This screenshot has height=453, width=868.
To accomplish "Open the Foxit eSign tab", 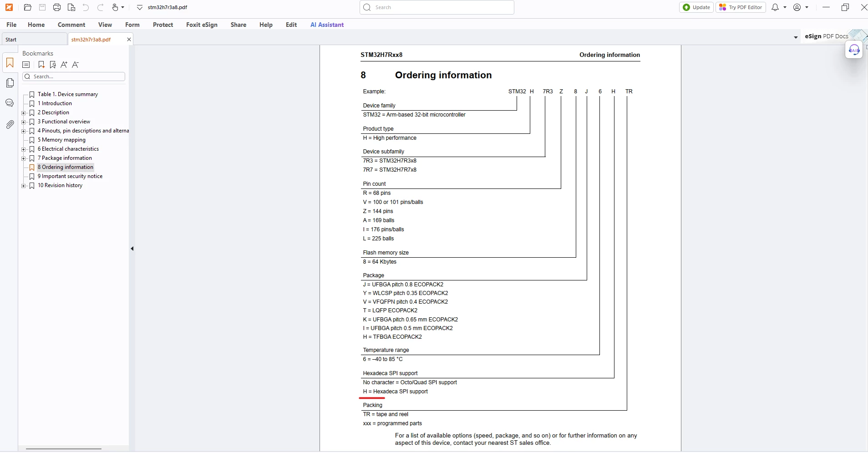I will click(x=202, y=25).
